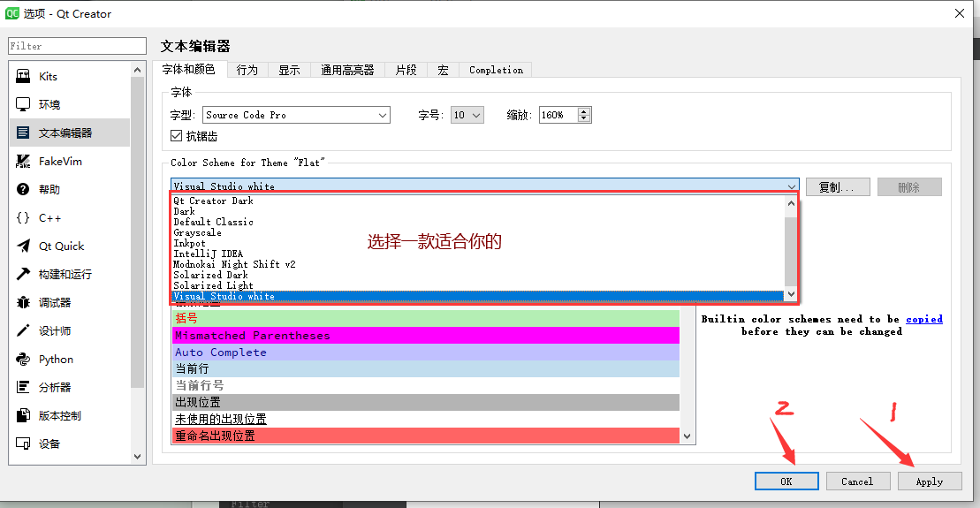
Task: Choose Grayscale color scheme
Action: tap(478, 232)
